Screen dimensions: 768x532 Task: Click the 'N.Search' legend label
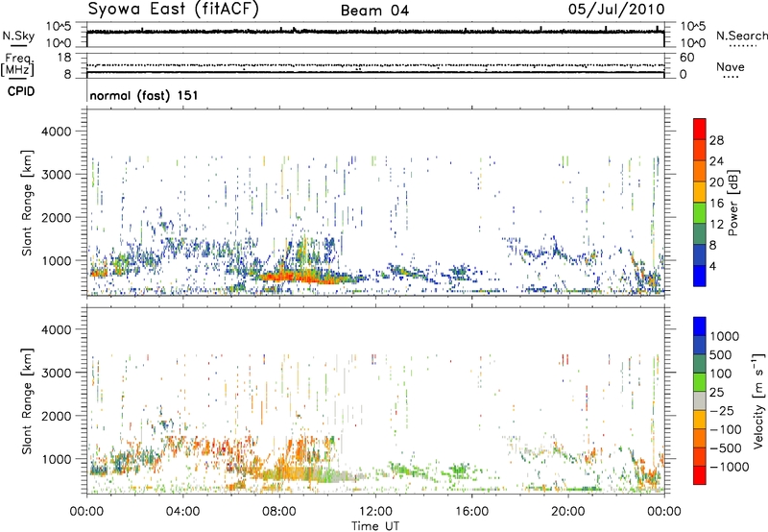pyautogui.click(x=741, y=36)
